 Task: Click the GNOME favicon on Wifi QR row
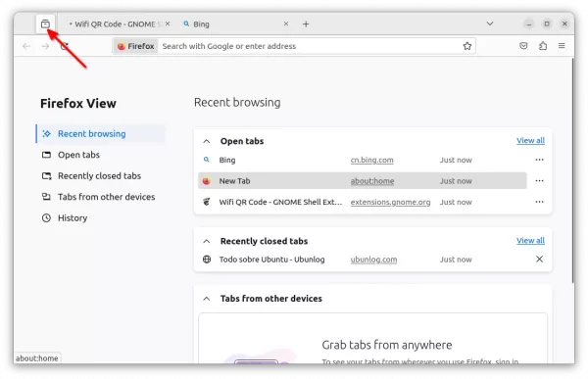(206, 202)
